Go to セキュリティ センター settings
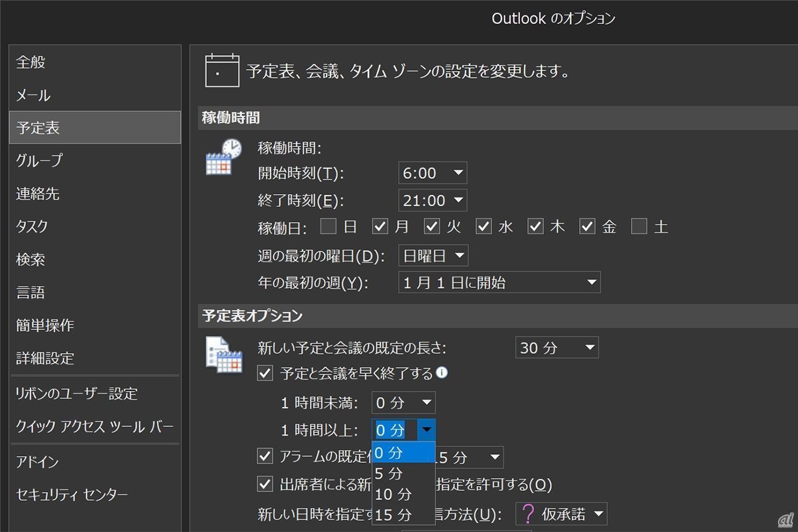Screen dimensions: 798x532 [x=72, y=495]
